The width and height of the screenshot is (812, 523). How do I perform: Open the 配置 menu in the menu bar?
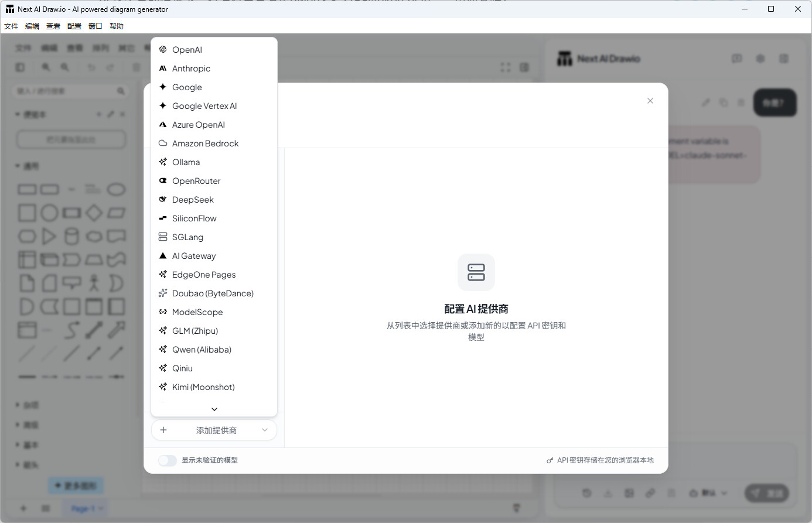click(74, 26)
